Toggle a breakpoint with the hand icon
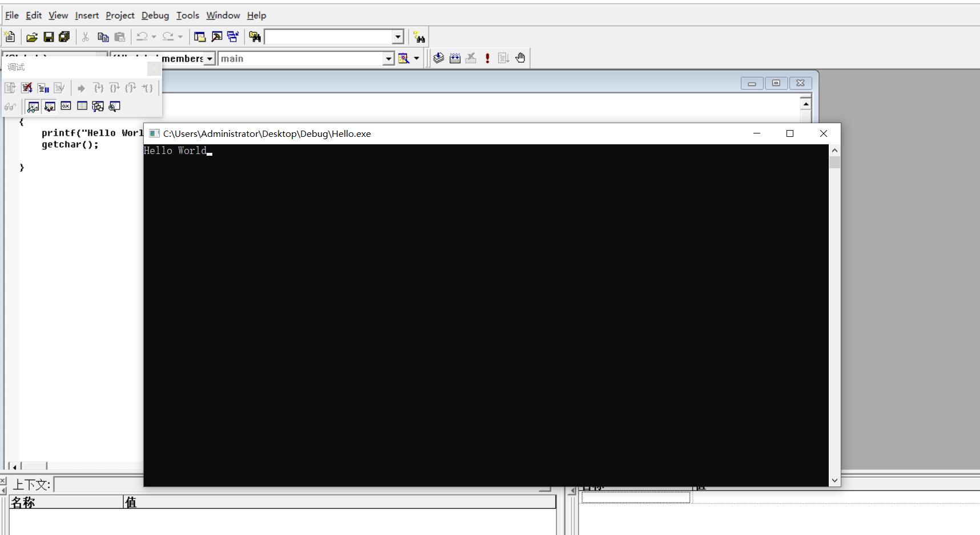980x535 pixels. coord(521,58)
